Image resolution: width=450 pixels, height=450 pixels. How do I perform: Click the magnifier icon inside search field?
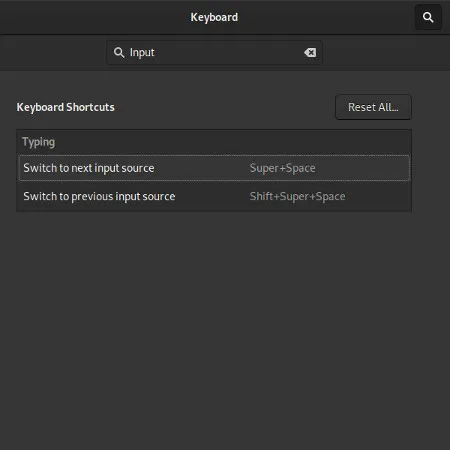(119, 52)
